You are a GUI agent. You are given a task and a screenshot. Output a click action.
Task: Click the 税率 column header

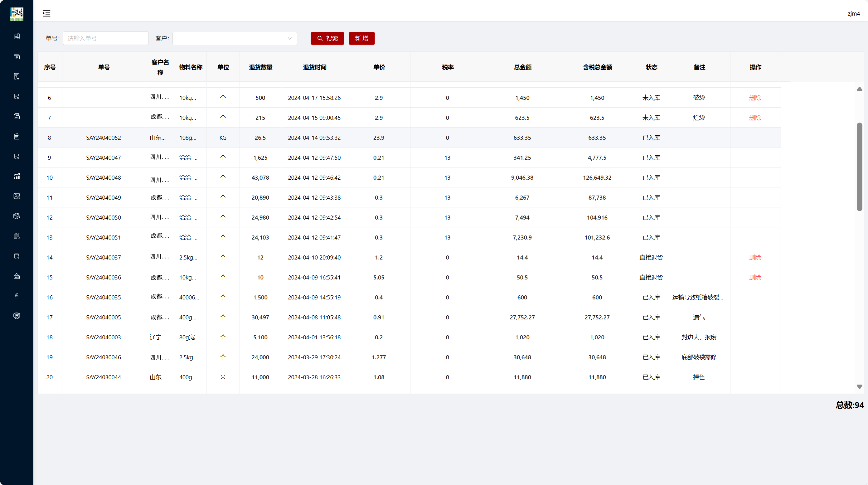pos(448,67)
